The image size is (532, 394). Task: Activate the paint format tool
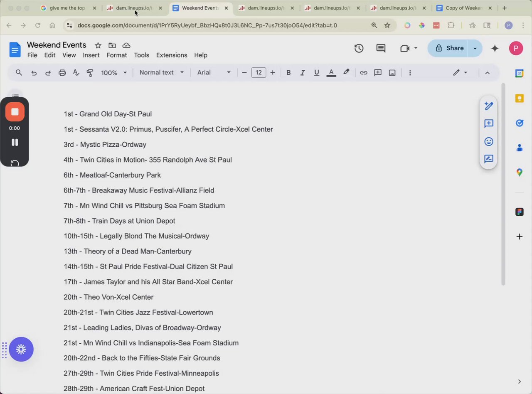point(90,73)
